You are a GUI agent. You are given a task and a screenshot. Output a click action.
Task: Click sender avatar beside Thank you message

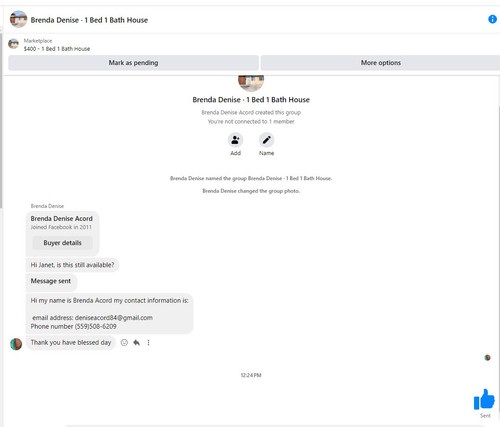coord(16,344)
